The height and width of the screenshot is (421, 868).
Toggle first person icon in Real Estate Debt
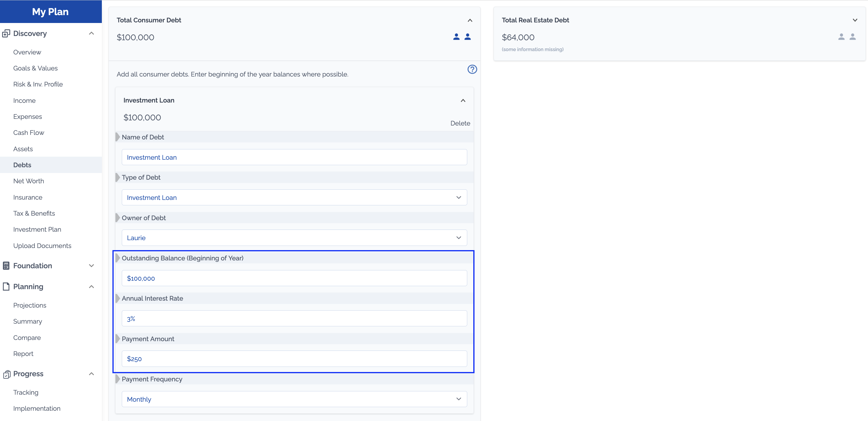[x=841, y=37]
